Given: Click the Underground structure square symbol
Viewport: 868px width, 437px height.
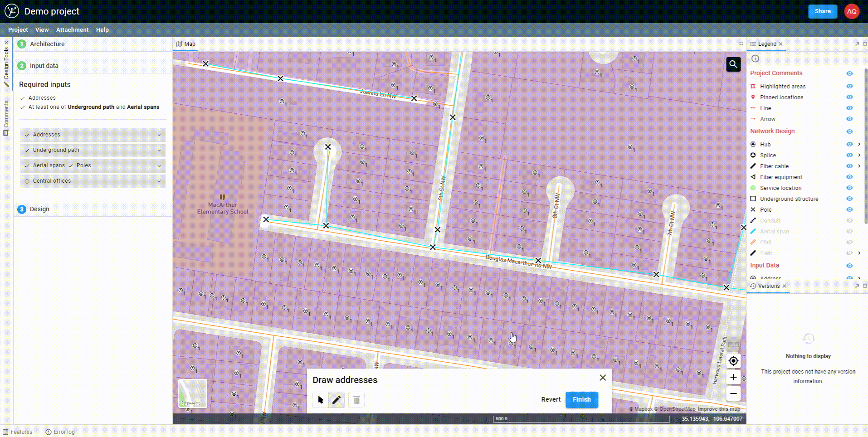Looking at the screenshot, I should 753,199.
